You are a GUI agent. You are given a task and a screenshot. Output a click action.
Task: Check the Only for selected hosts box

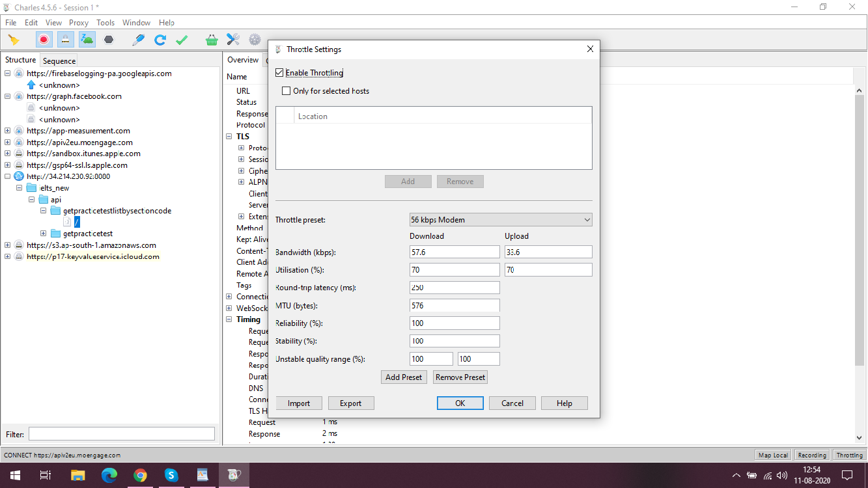286,91
